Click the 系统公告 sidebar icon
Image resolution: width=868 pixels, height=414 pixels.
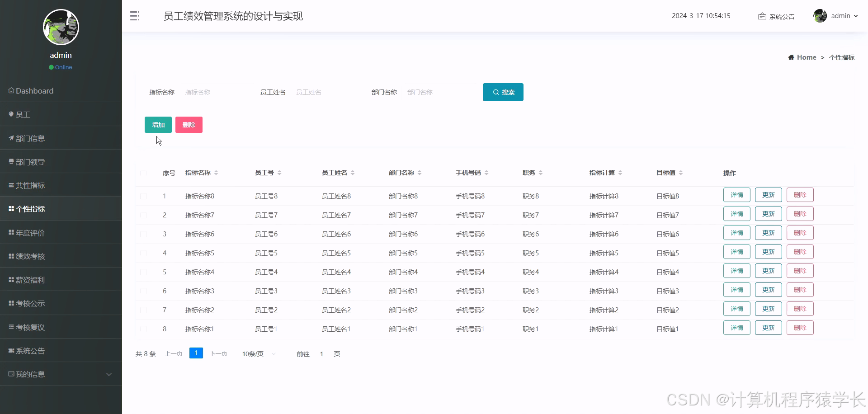tap(11, 350)
